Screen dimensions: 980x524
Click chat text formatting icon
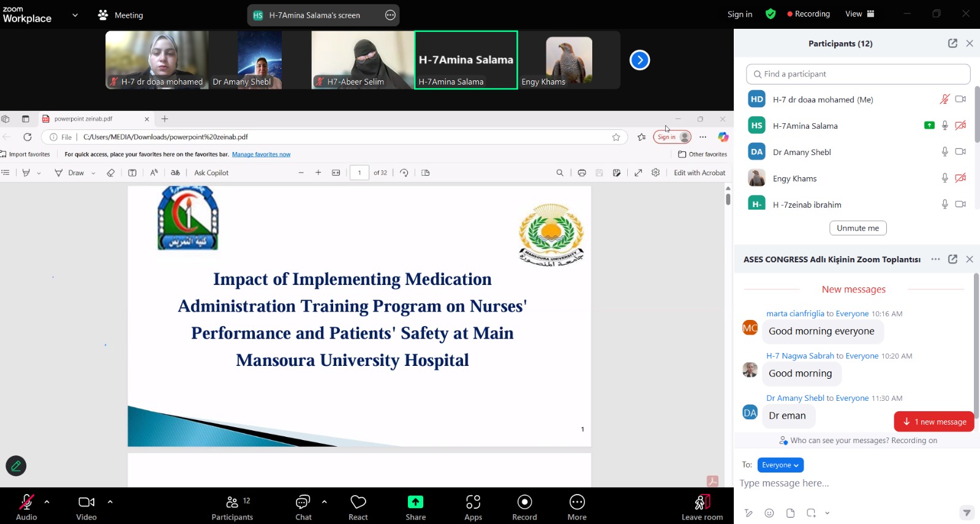748,513
